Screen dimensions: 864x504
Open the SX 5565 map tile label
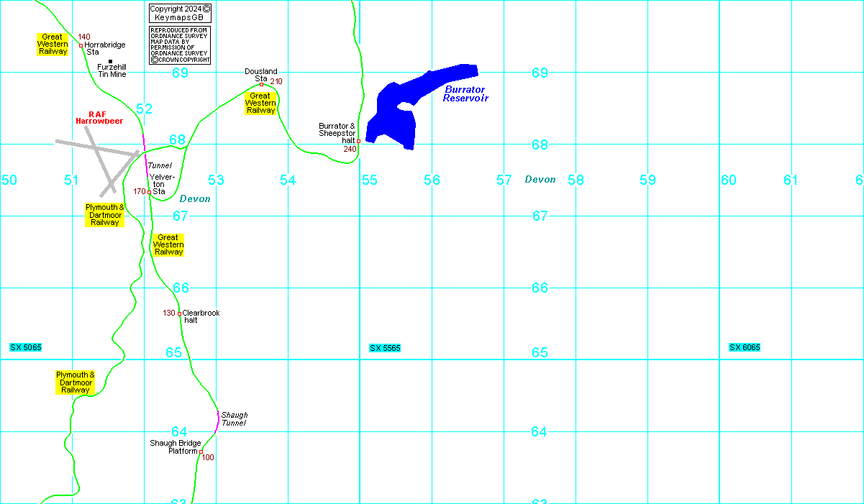pos(385,348)
